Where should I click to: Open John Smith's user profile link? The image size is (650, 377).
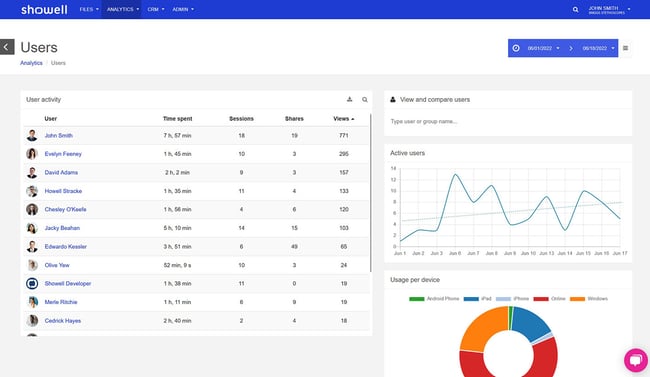click(x=58, y=136)
